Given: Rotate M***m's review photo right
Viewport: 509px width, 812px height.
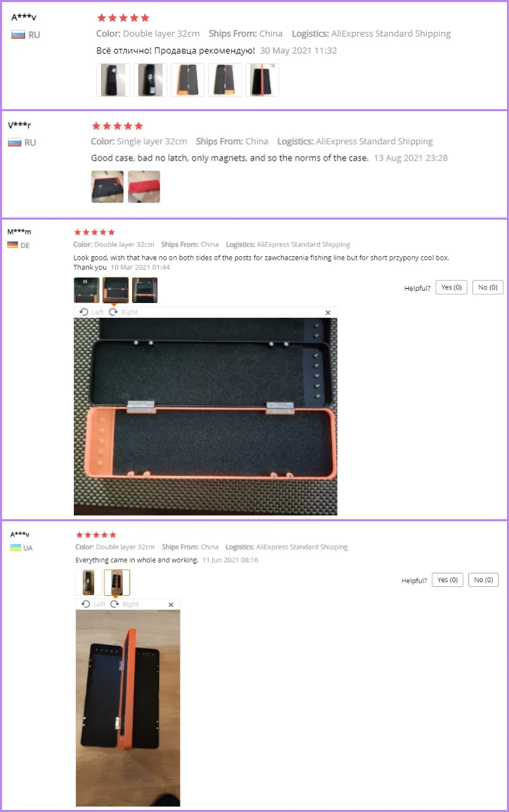Looking at the screenshot, I should 123,312.
